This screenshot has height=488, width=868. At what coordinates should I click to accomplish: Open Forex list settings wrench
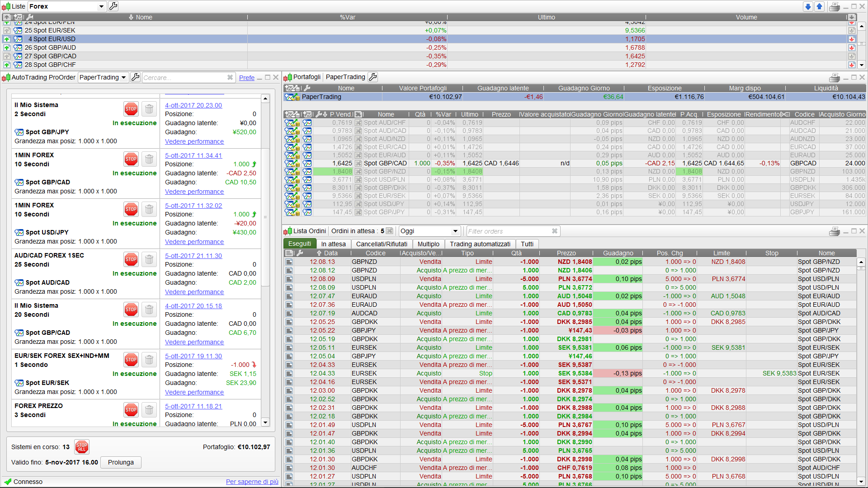(x=113, y=6)
